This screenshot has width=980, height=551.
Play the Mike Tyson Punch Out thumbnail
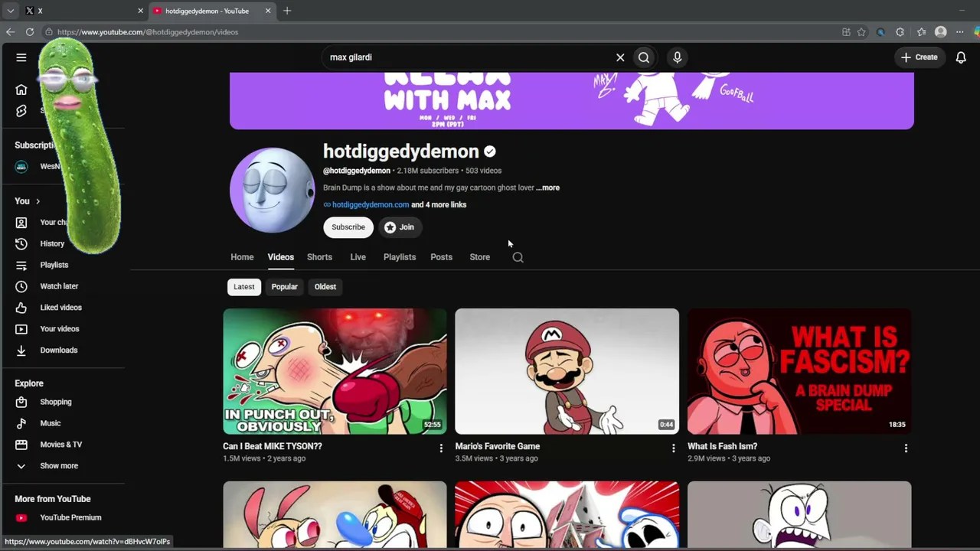[335, 371]
